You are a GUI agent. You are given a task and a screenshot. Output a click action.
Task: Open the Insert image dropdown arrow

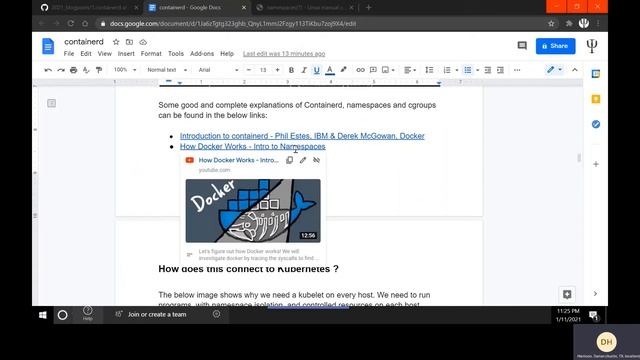pyautogui.click(x=393, y=70)
